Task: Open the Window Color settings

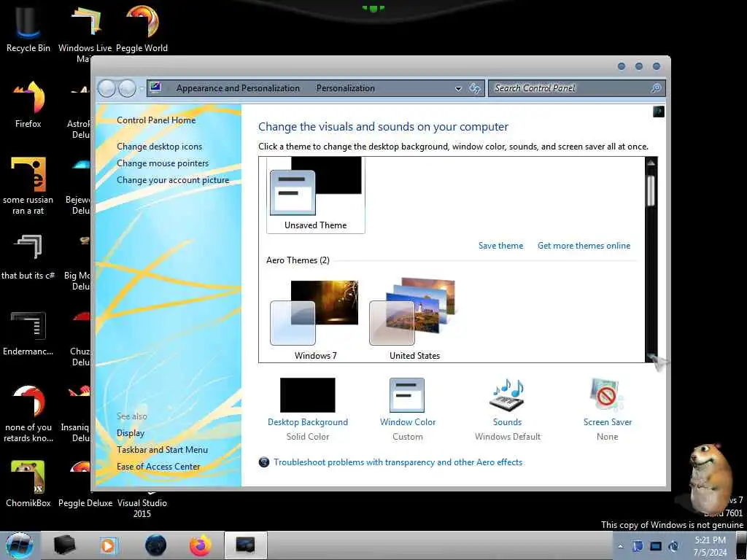Action: click(407, 410)
